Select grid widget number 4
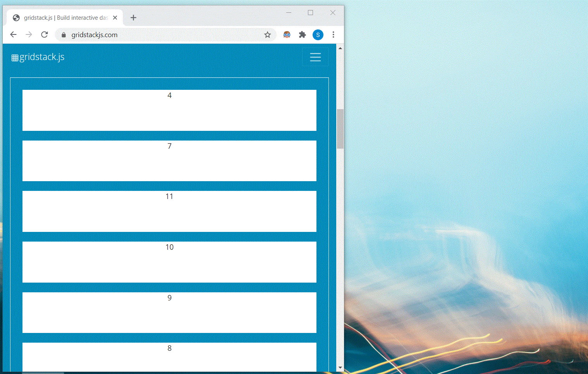 (169, 110)
